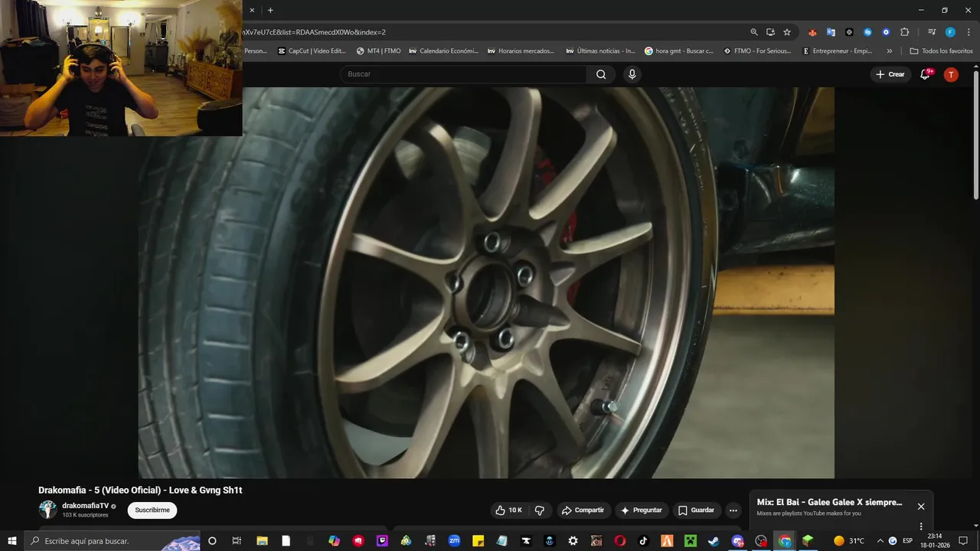Click the YouTube search magnifier button
980x551 pixels.
tap(601, 74)
